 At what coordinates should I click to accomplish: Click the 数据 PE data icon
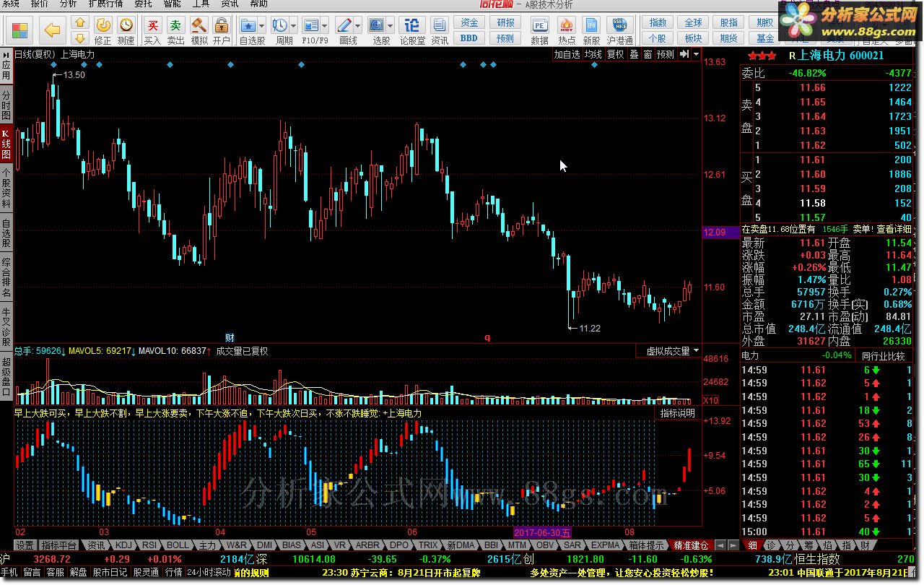tap(539, 30)
